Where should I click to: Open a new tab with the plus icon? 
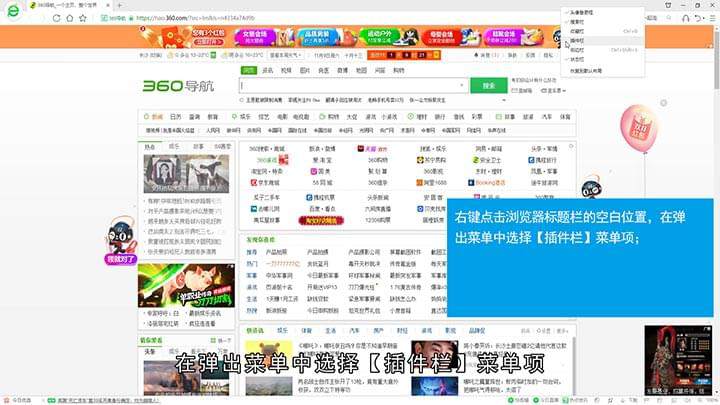pyautogui.click(x=119, y=6)
